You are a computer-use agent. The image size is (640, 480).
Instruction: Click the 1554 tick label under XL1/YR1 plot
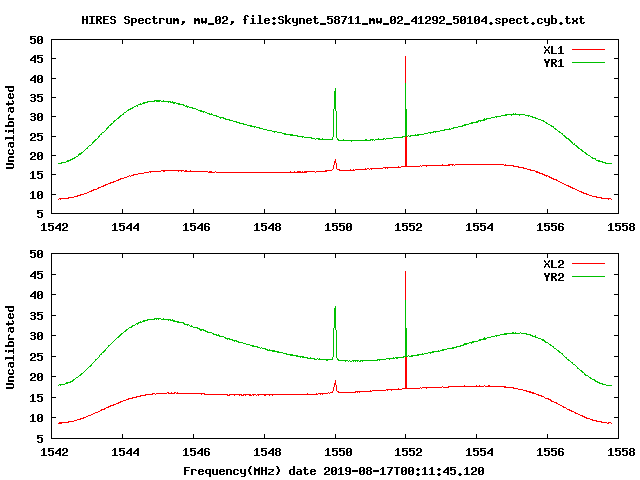[479, 227]
